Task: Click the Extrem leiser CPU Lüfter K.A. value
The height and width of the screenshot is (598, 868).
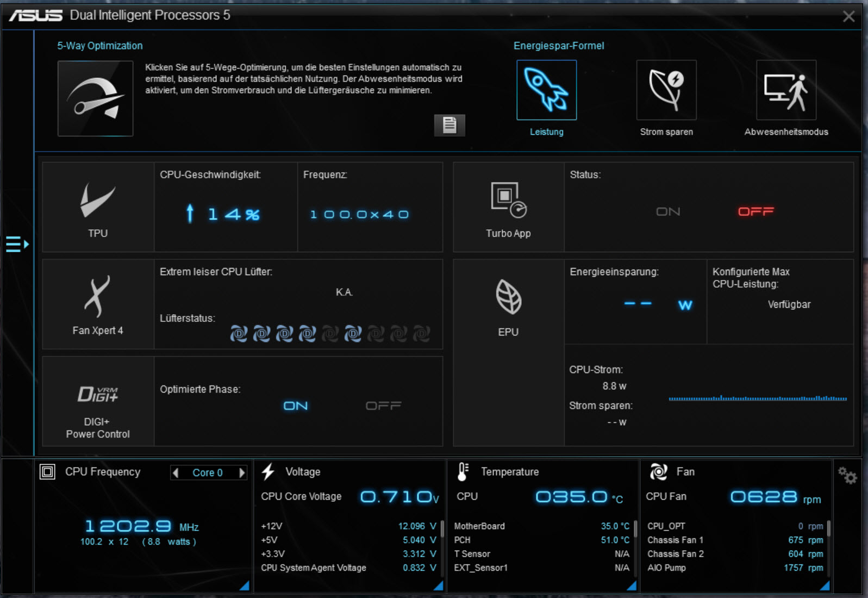Action: pos(344,292)
